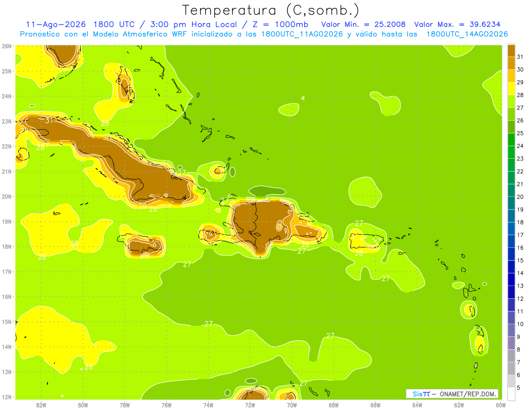This screenshot has height=411, width=532.
Task: Click the '66W' longitude axis label
Action: click(x=376, y=405)
